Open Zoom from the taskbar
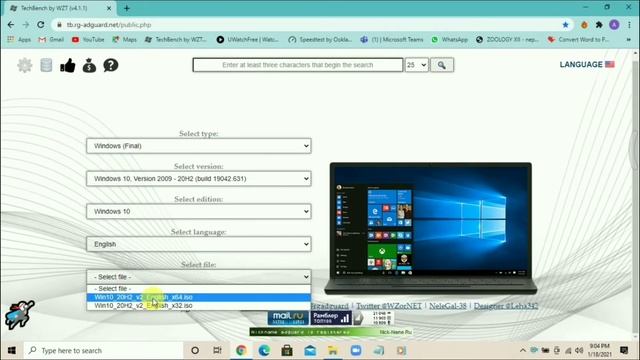 [x=356, y=350]
